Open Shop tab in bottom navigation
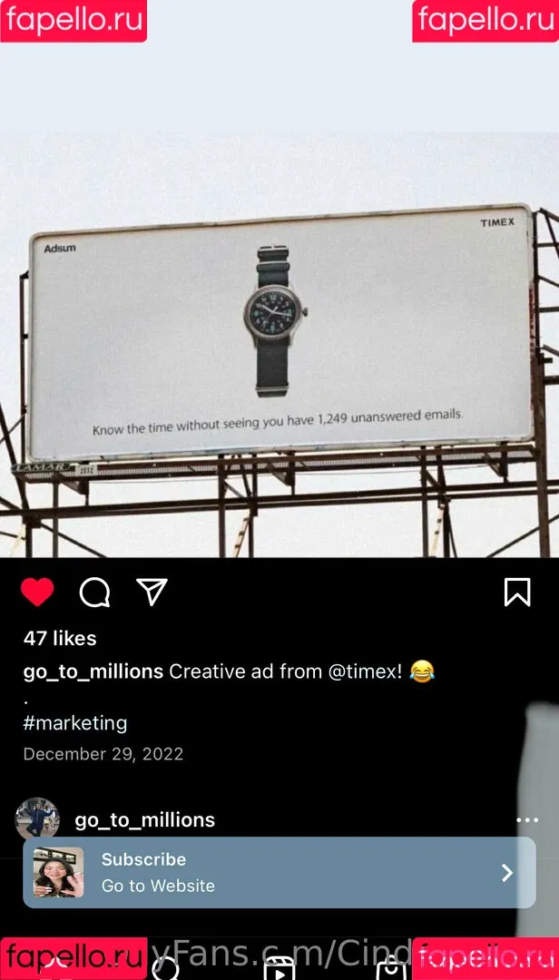Image resolution: width=559 pixels, height=980 pixels. click(x=391, y=968)
